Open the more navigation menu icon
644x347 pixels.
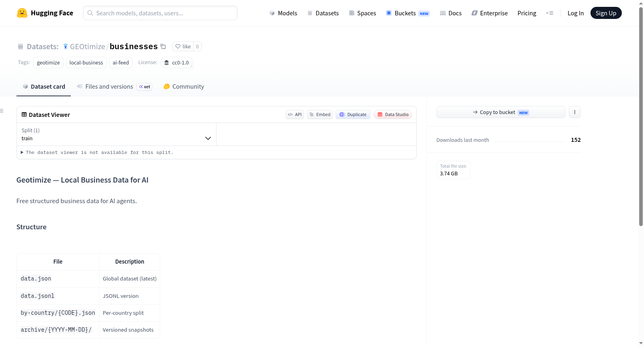pos(549,13)
